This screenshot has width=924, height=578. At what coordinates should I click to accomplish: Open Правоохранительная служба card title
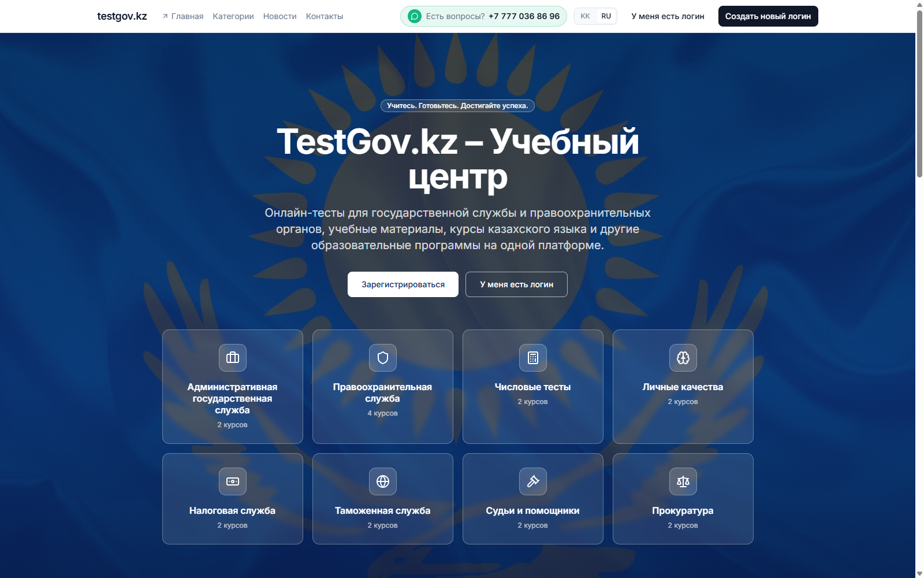(x=383, y=392)
